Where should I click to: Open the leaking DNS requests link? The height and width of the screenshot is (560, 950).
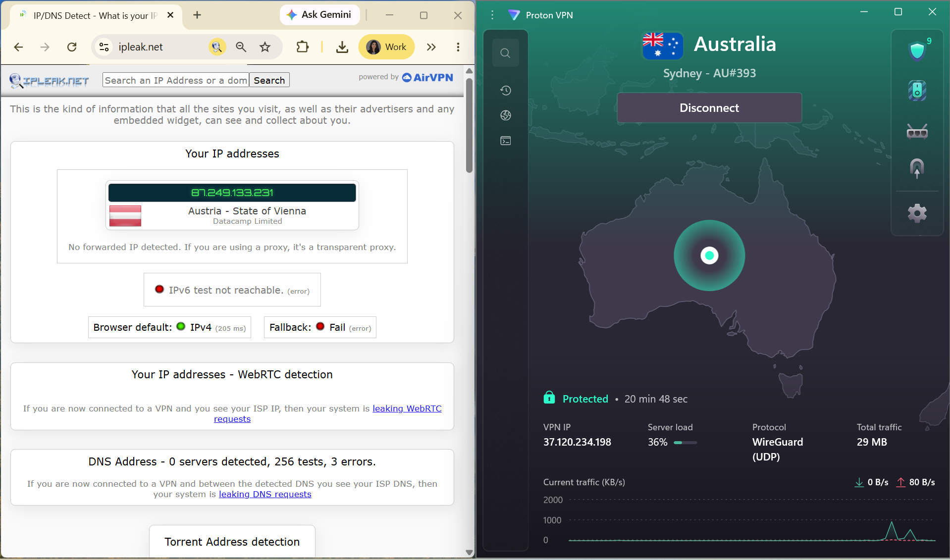[x=265, y=495]
